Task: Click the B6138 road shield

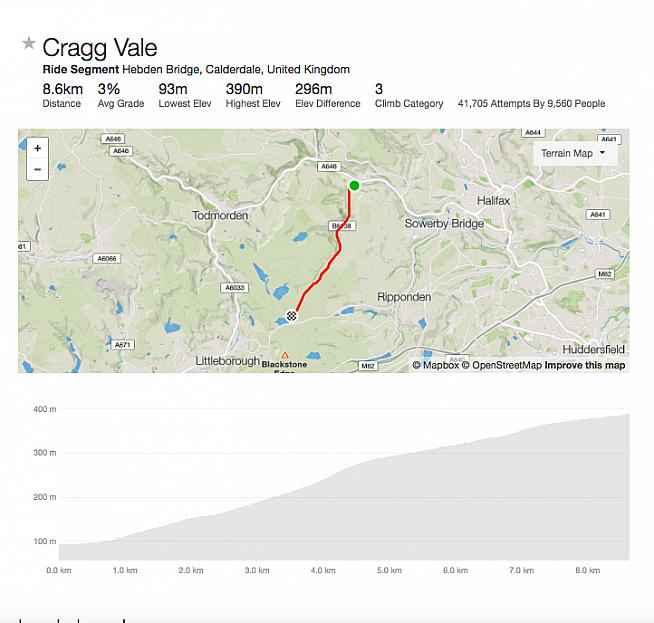Action: pos(341,227)
